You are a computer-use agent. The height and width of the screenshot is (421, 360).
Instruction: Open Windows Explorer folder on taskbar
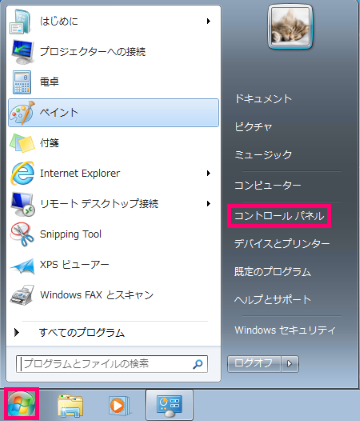70,405
